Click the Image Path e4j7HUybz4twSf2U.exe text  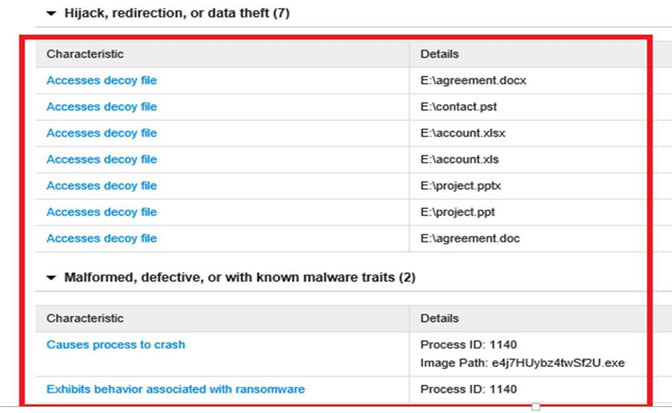pyautogui.click(x=523, y=362)
